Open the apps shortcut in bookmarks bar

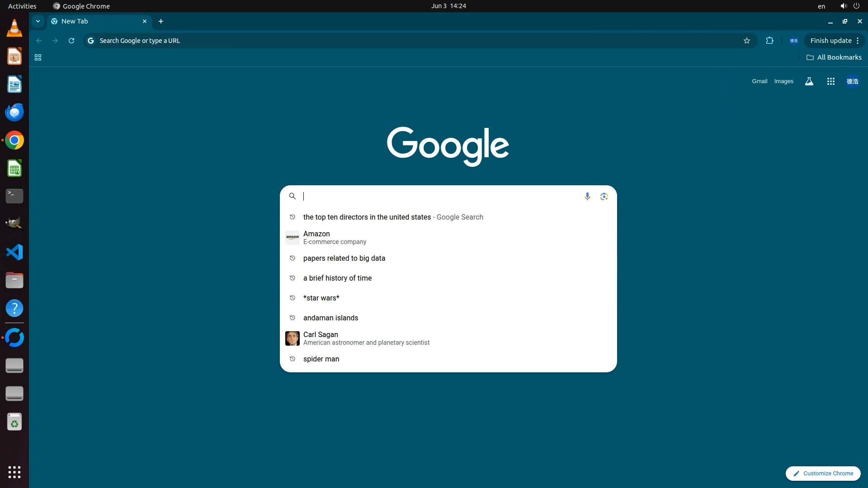[x=38, y=57]
